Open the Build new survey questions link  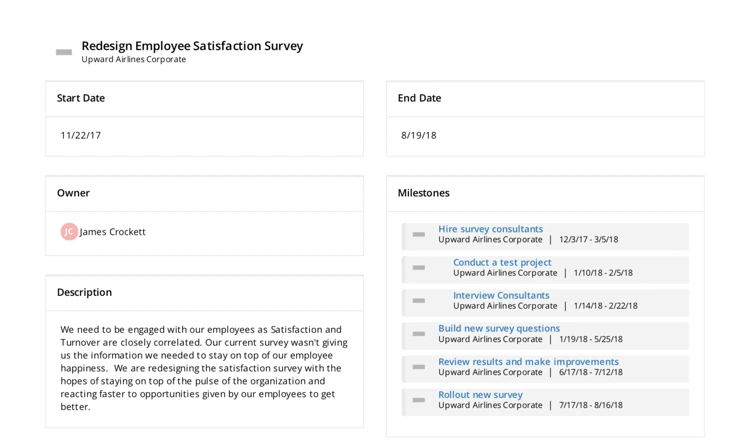point(499,328)
